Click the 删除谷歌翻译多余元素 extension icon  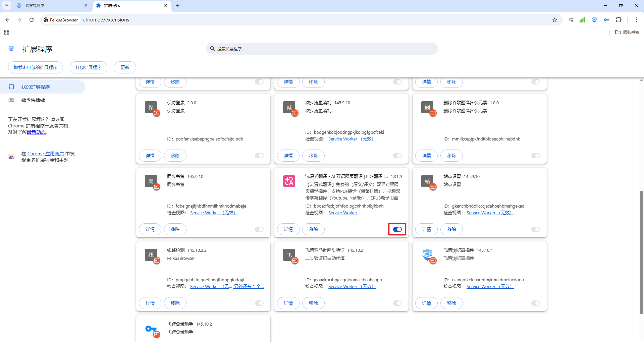(427, 108)
